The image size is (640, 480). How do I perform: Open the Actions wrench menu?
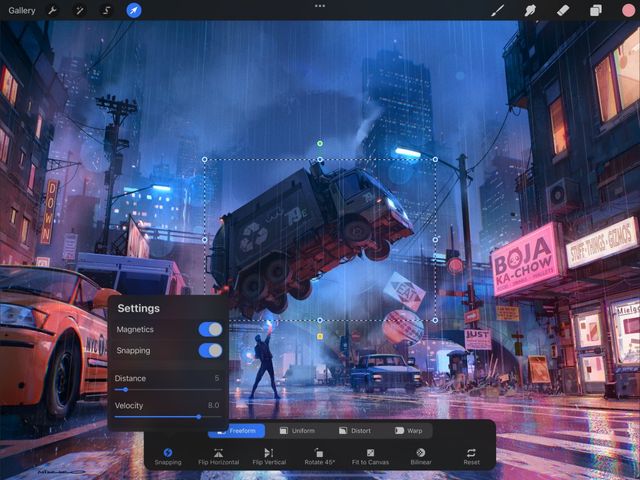click(x=52, y=11)
